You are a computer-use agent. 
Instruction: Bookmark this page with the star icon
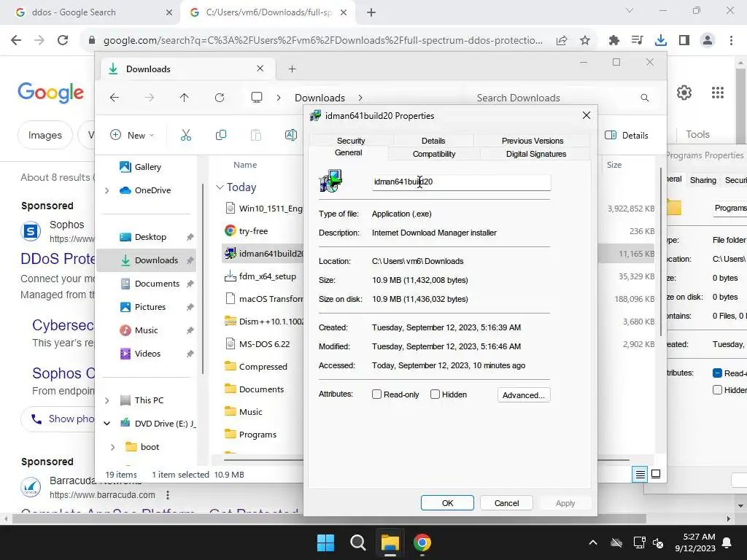[x=585, y=41]
